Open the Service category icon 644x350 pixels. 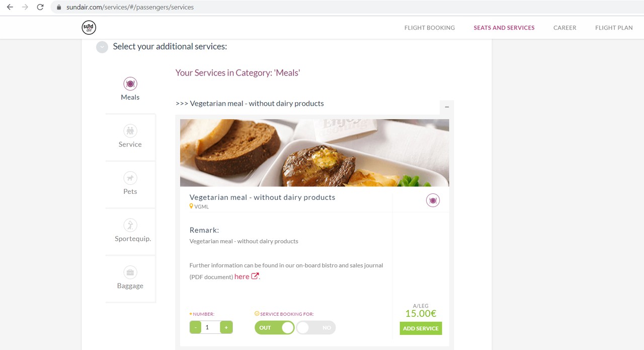[x=130, y=131]
